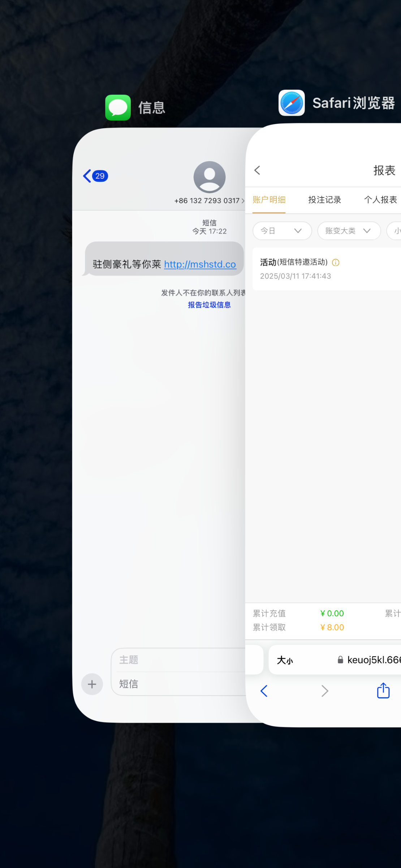Open the http://mshstd.co link in message
Image resolution: width=401 pixels, height=868 pixels.
(x=200, y=264)
